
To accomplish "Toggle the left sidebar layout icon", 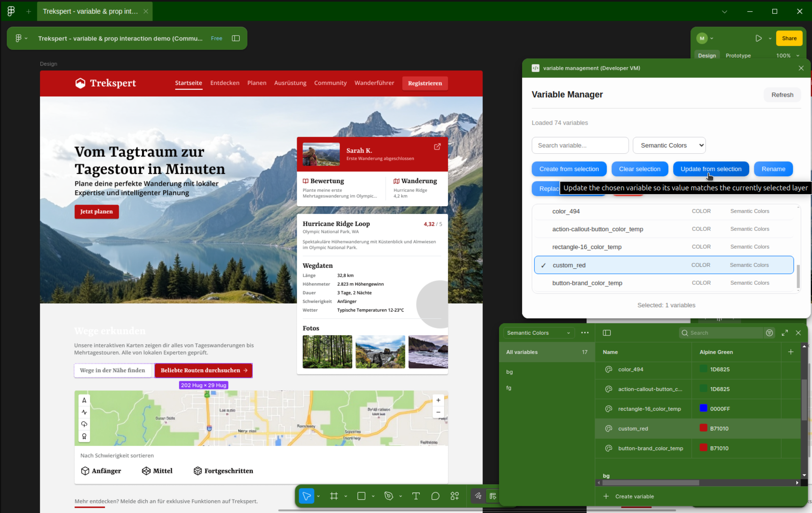I will pyautogui.click(x=236, y=38).
